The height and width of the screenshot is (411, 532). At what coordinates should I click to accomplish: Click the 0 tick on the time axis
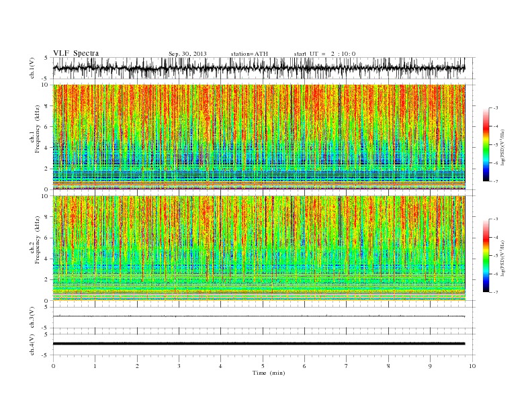(53, 366)
